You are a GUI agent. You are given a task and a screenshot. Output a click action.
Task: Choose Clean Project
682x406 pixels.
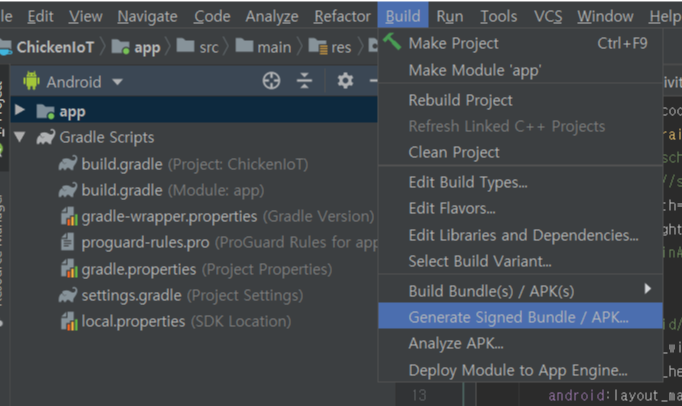click(520, 152)
